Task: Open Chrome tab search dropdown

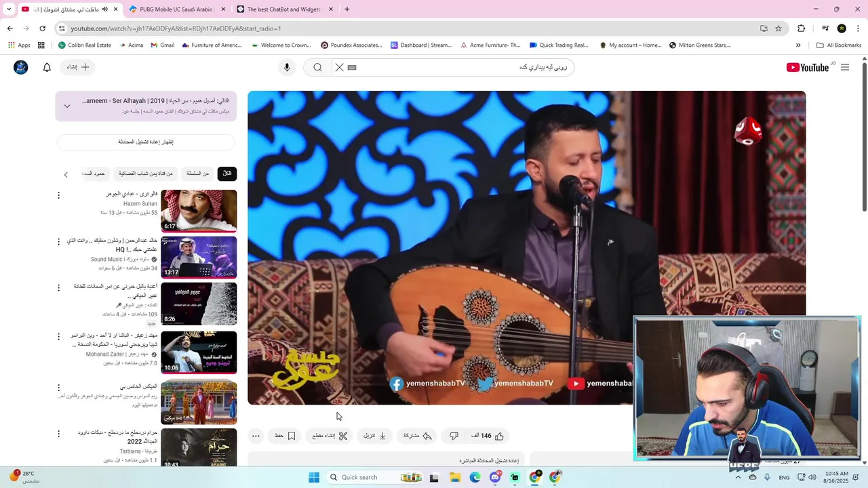Action: (x=9, y=9)
